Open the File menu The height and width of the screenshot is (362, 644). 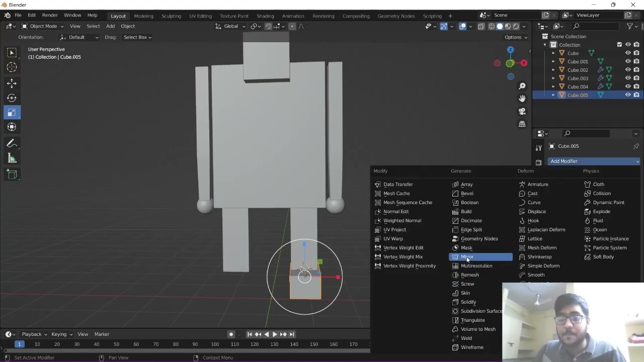tap(18, 16)
